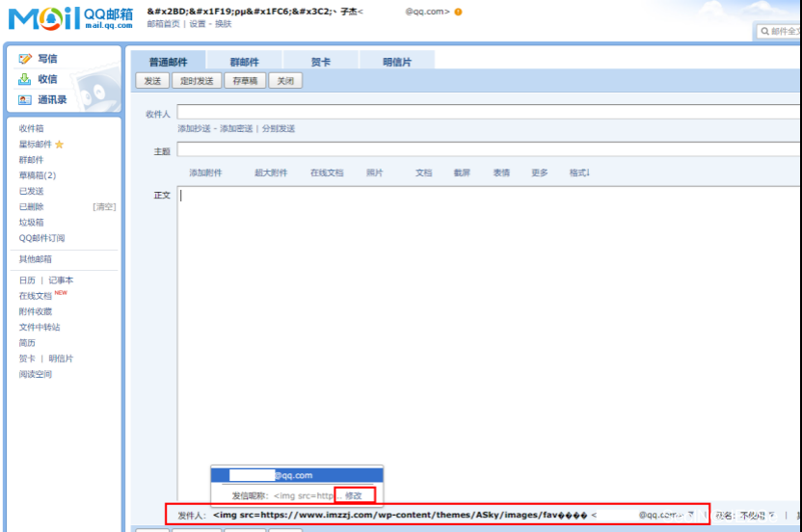Expand the 格式 formatting toggle
802x532 pixels.
click(x=579, y=173)
